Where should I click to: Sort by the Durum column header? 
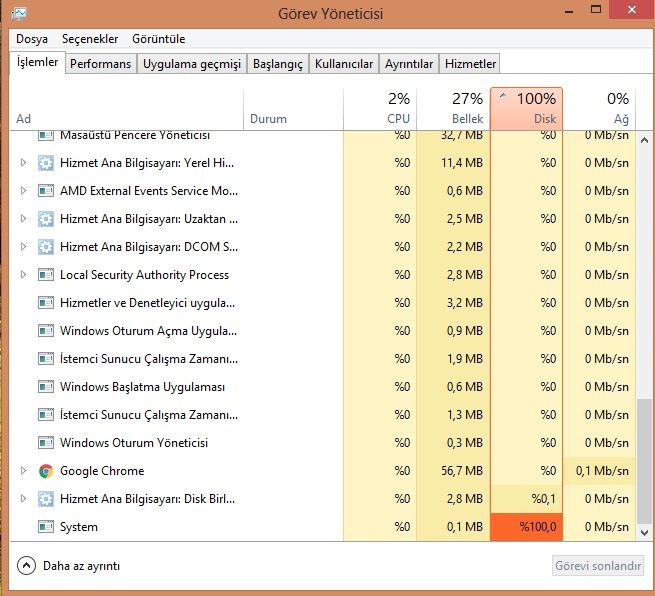(x=293, y=109)
